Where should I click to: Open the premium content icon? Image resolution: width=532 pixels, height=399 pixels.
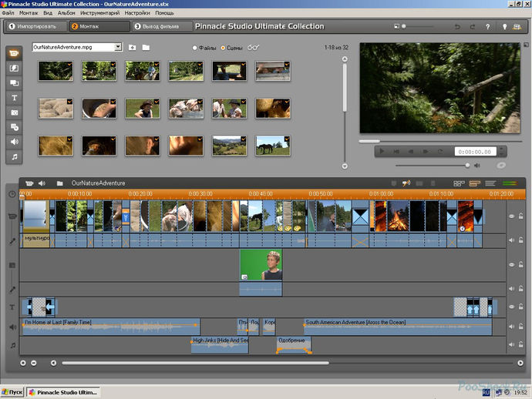pos(517,26)
